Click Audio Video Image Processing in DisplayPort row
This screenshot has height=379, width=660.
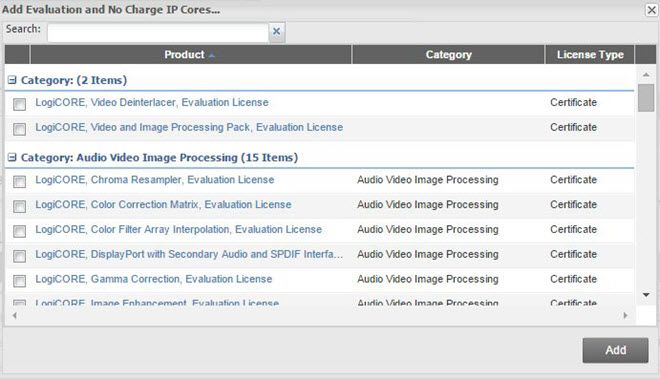(x=428, y=254)
